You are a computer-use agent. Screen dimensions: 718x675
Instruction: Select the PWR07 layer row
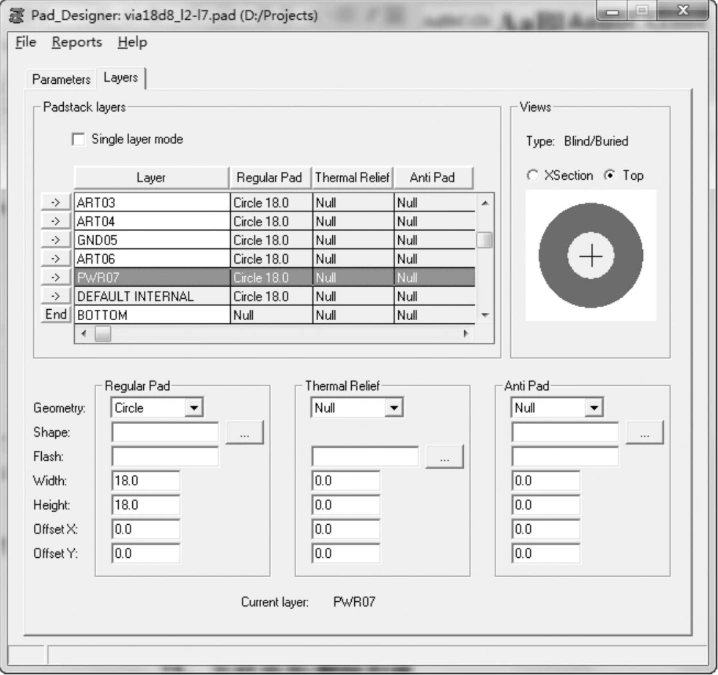275,278
